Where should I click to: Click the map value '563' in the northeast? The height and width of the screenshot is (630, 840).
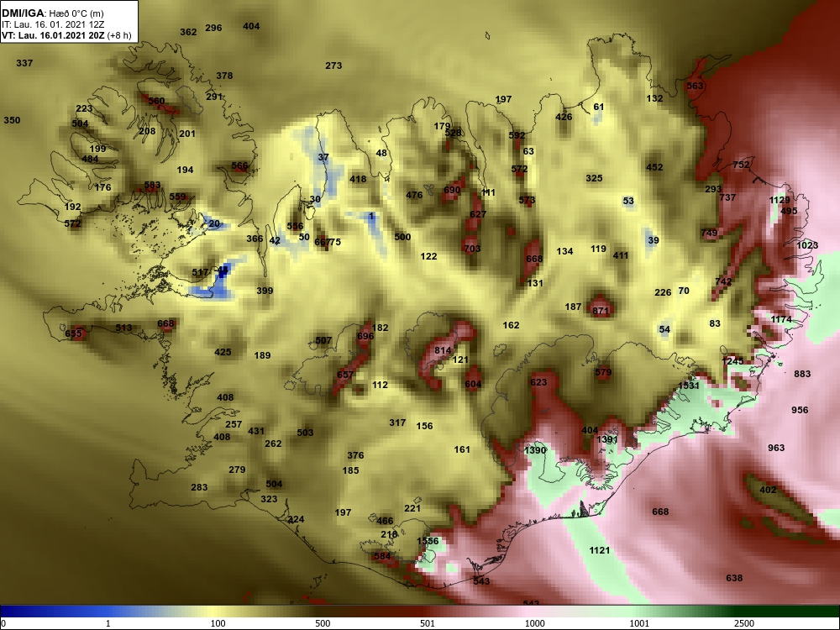[695, 86]
